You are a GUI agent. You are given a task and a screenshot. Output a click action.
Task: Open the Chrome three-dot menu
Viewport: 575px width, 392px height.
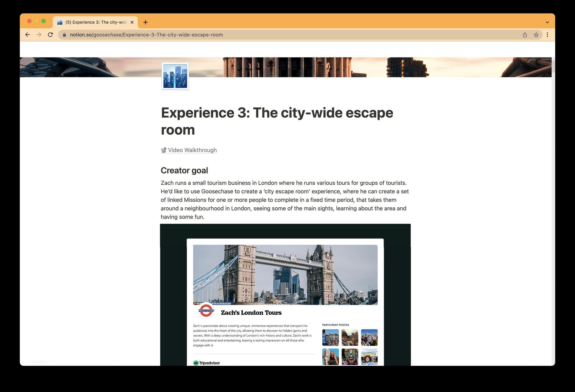point(547,35)
